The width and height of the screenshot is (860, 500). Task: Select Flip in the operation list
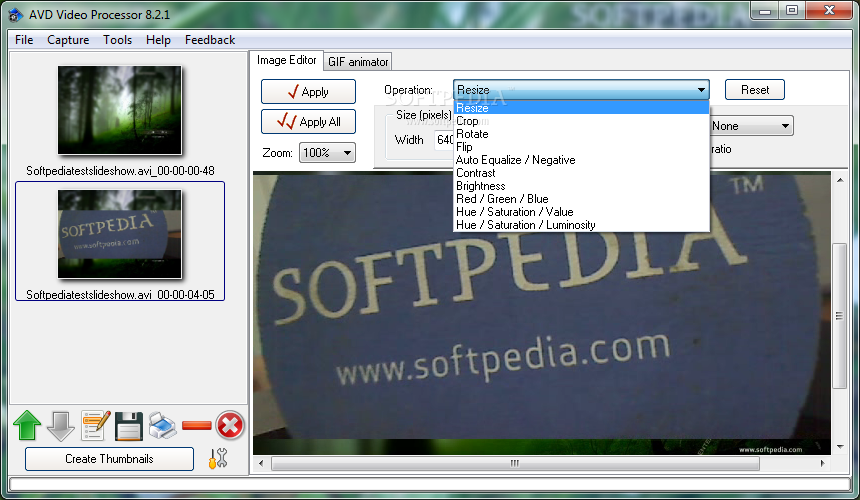pyautogui.click(x=581, y=147)
